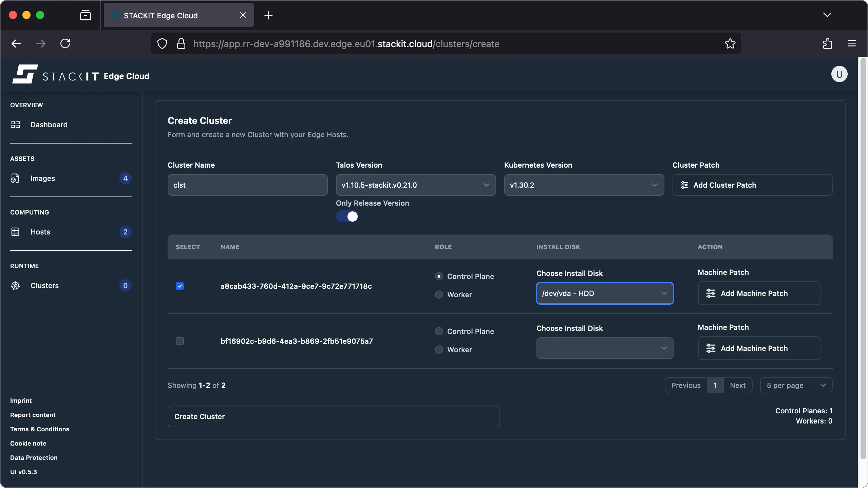Image resolution: width=868 pixels, height=488 pixels.
Task: Click Add Machine Patch for host a8cab433
Action: 758,293
